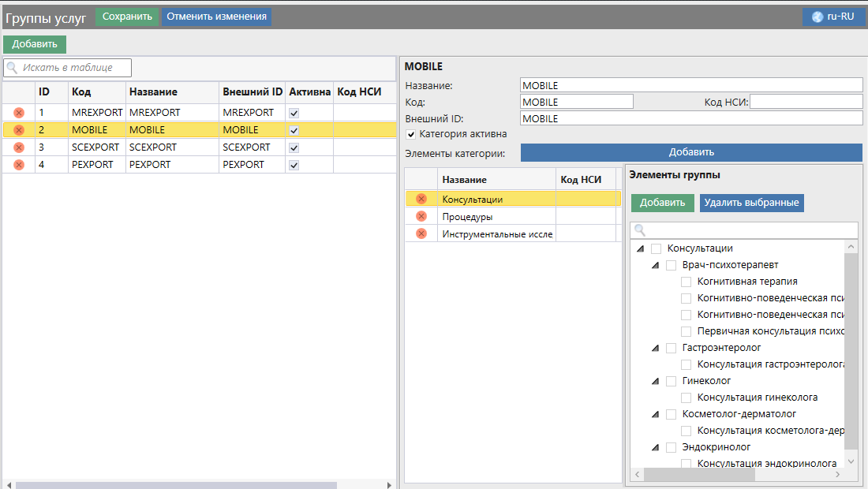Viewport: 868px width, 489px height.
Task: Remove the Консультации category with delete icon
Action: [421, 200]
